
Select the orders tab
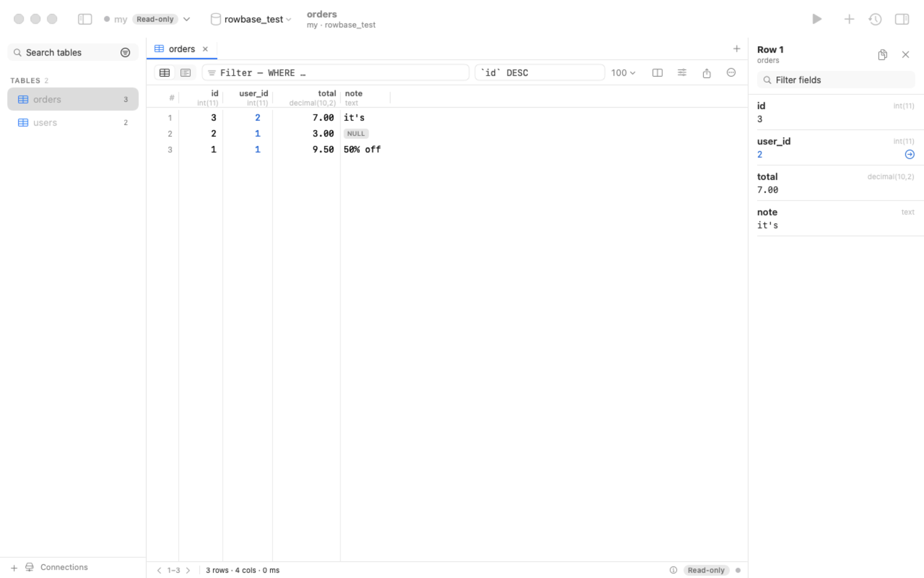(182, 49)
